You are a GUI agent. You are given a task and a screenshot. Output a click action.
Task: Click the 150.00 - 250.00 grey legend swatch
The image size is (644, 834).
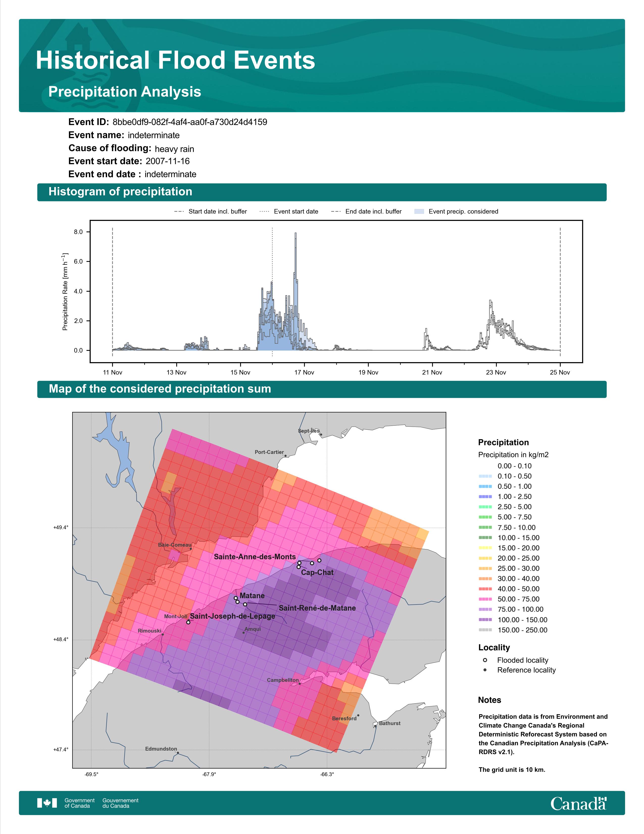pyautogui.click(x=485, y=630)
